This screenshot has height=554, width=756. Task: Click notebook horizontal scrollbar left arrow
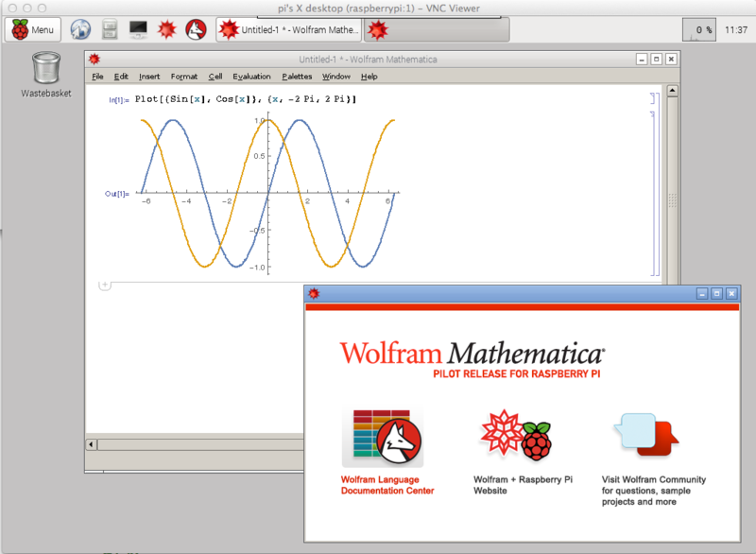pyautogui.click(x=91, y=444)
